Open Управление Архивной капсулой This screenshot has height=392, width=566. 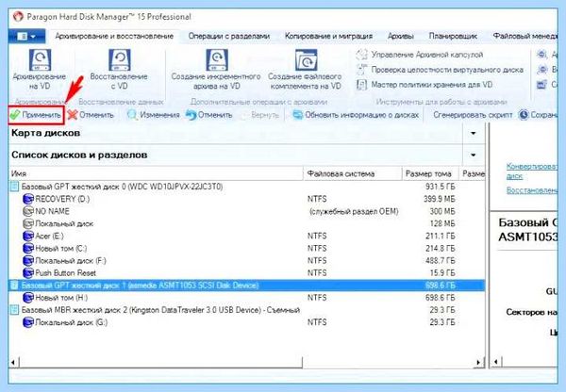(420, 55)
